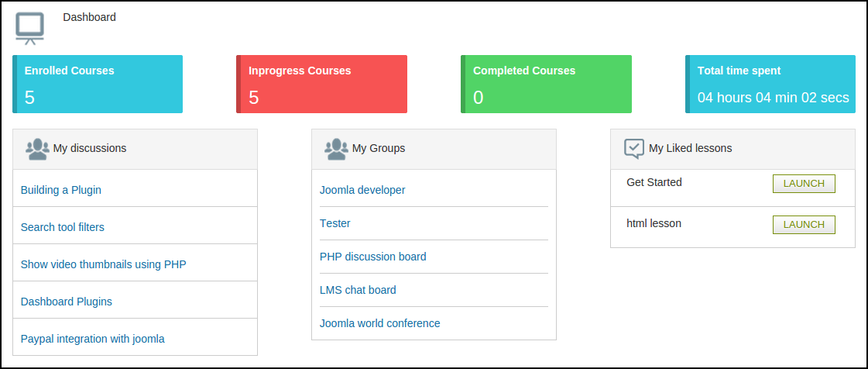Open Paypal integration with joomla discussion
Screen dimensions: 868x369
tap(93, 339)
